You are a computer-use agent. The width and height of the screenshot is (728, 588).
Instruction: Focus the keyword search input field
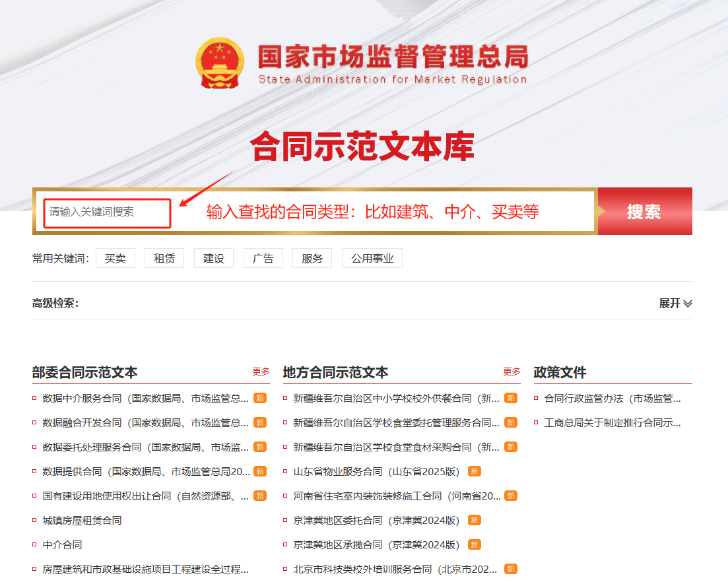[107, 212]
